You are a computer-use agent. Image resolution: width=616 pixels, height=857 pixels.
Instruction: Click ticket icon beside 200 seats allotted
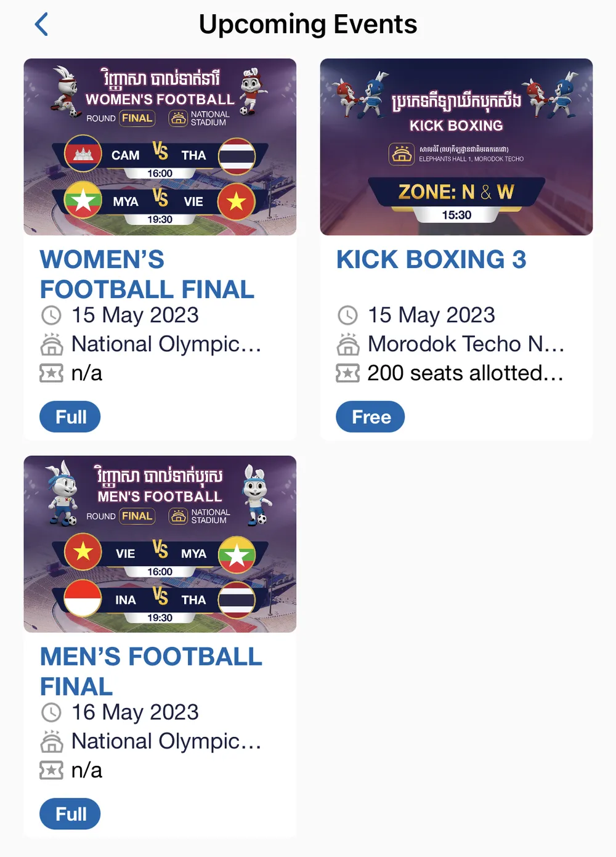click(347, 373)
